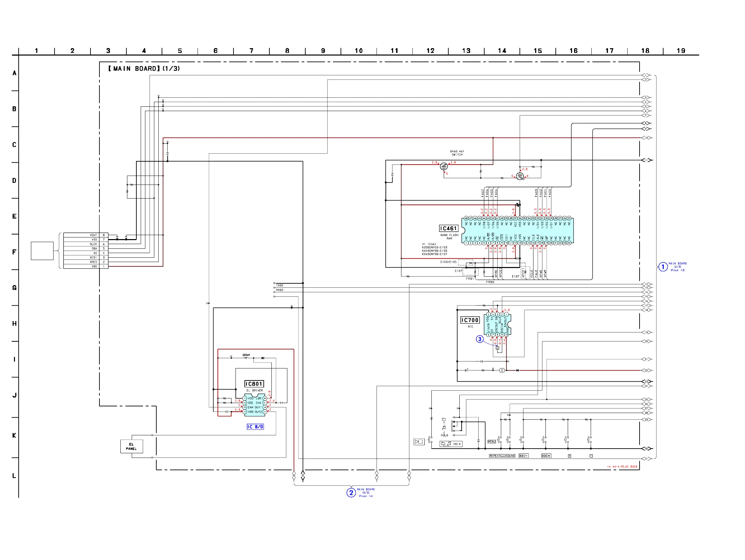Click the play/stop button symbol box
The image size is (745, 560).
coord(419,442)
